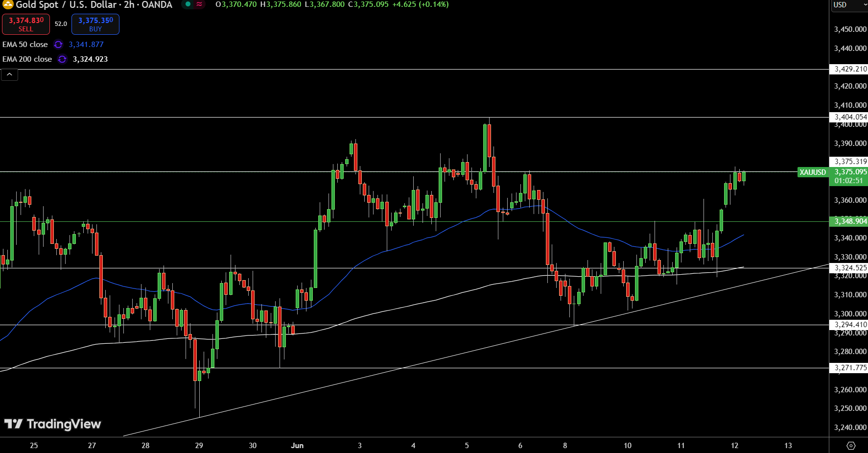Click the 3,294.410 price axis label
The image size is (868, 453).
point(849,325)
